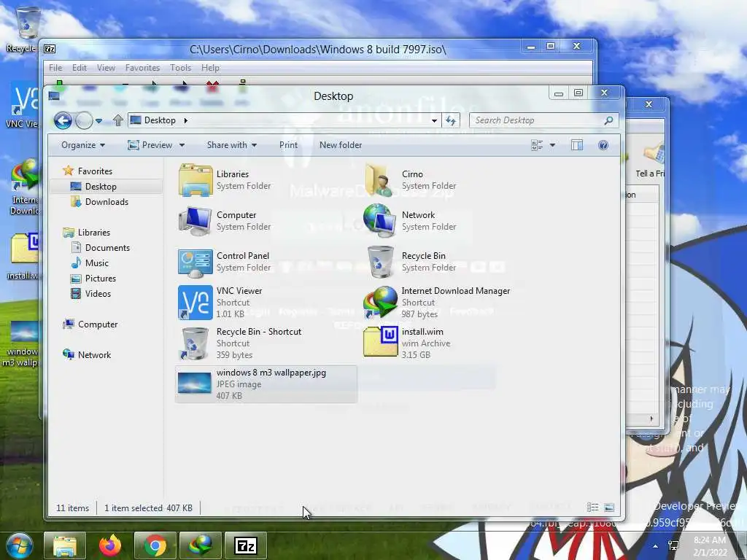Open File menu in 7-Zip window

click(55, 68)
